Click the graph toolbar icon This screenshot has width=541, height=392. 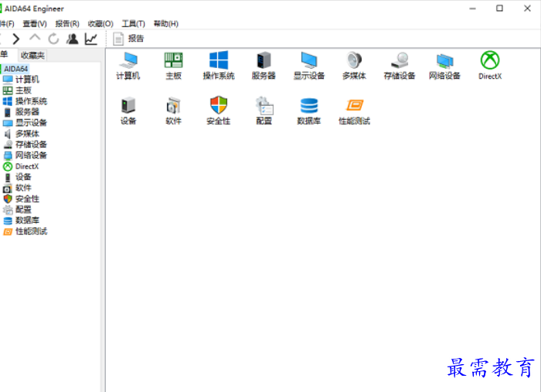[91, 39]
